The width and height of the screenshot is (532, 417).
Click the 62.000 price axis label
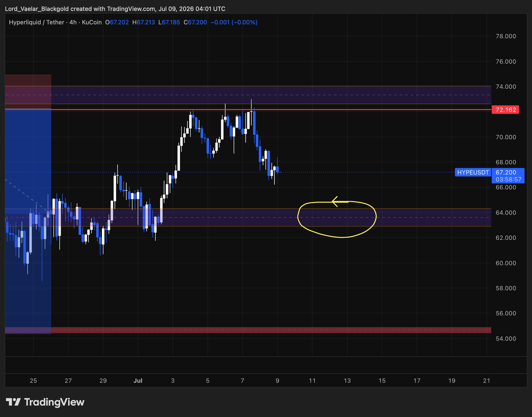(x=505, y=238)
